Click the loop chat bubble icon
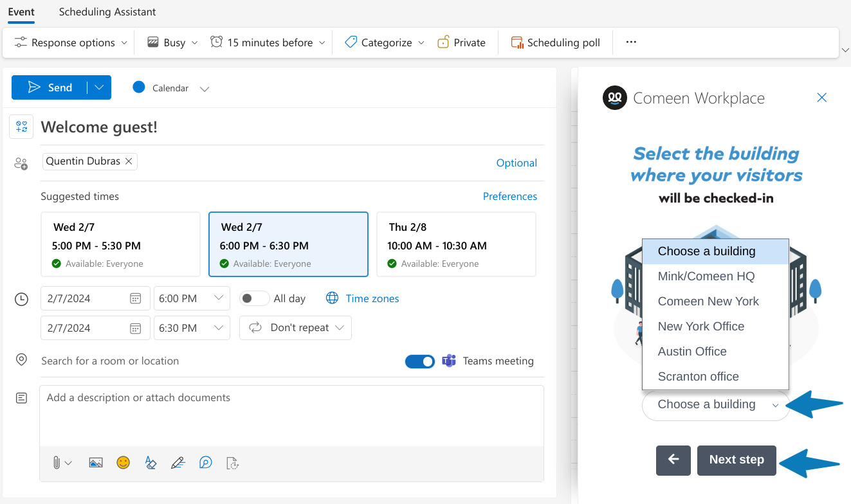851x504 pixels. [206, 462]
